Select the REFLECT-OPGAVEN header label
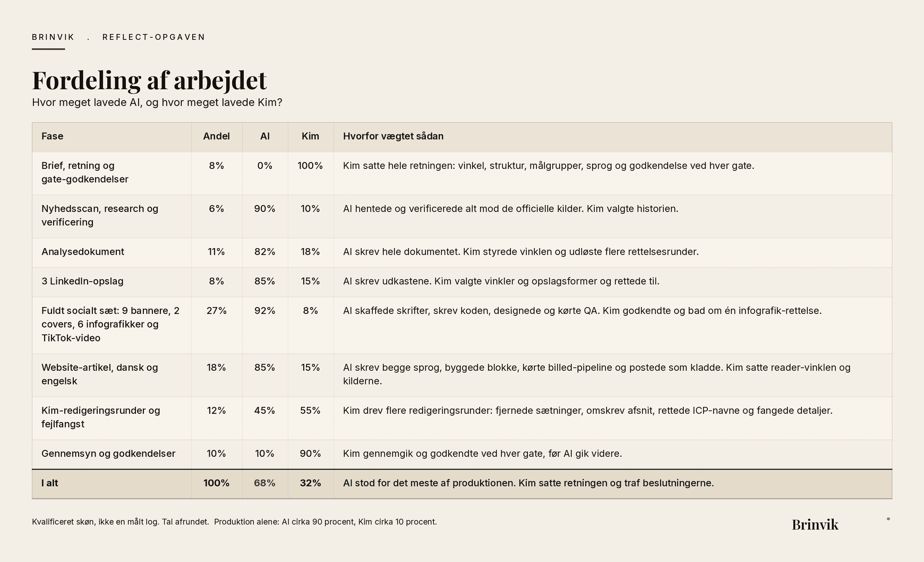The image size is (924, 562). (x=153, y=37)
